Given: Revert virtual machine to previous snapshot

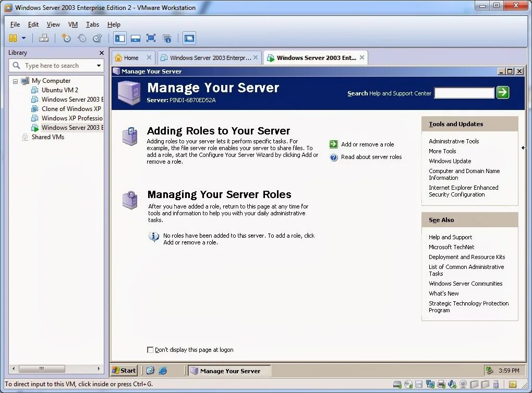Looking at the screenshot, I should pos(82,39).
